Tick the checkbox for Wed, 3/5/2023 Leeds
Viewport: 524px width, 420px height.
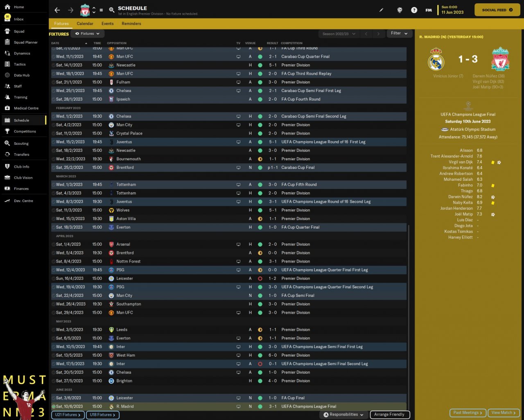53,330
